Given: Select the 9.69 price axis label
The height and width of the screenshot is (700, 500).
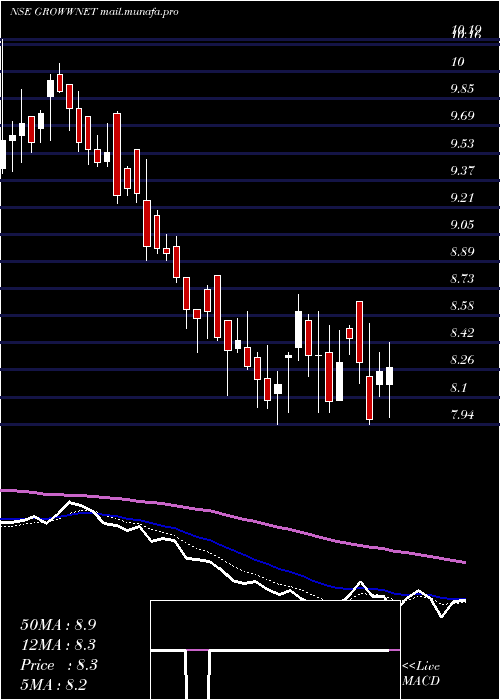Looking at the screenshot, I should click(x=462, y=116).
